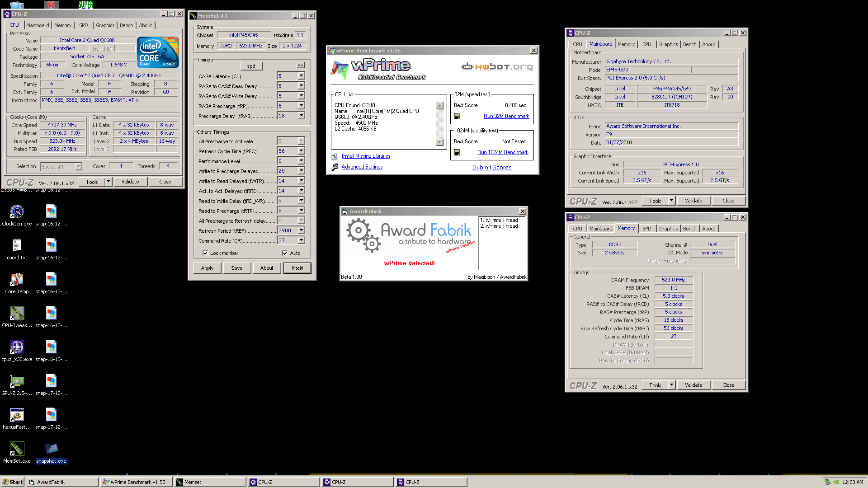Viewport: 868px width, 488px height.
Task: Click the save icon for 32M score
Action: coord(457,116)
